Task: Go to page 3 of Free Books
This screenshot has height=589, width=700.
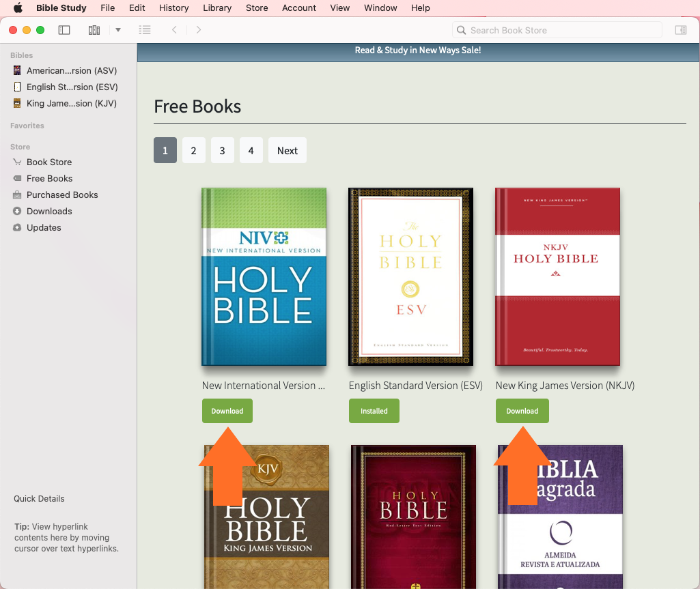Action: pos(223,151)
